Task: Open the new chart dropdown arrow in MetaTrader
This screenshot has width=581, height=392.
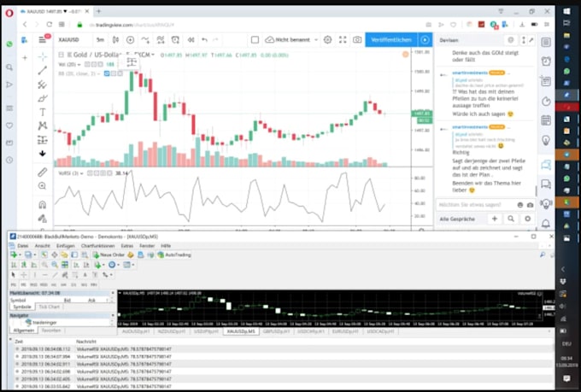Action: (x=20, y=255)
